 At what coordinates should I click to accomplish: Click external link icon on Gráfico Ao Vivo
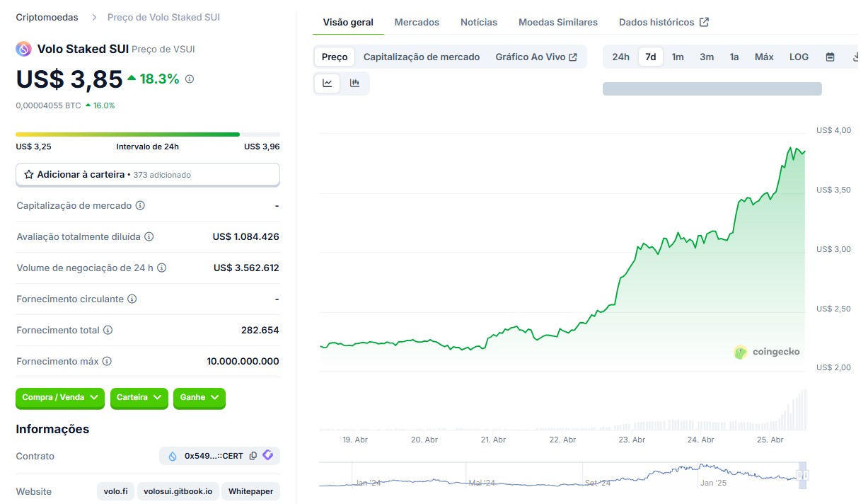point(573,57)
